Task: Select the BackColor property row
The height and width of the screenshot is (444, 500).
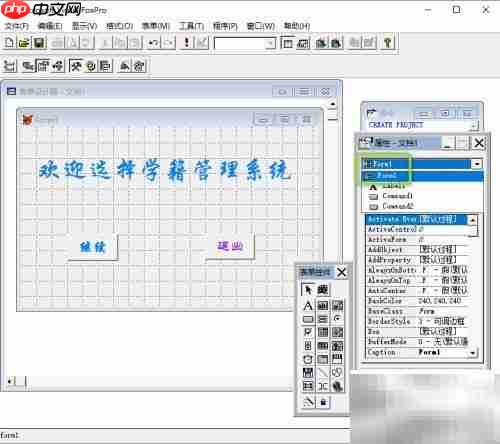Action: tap(417, 301)
